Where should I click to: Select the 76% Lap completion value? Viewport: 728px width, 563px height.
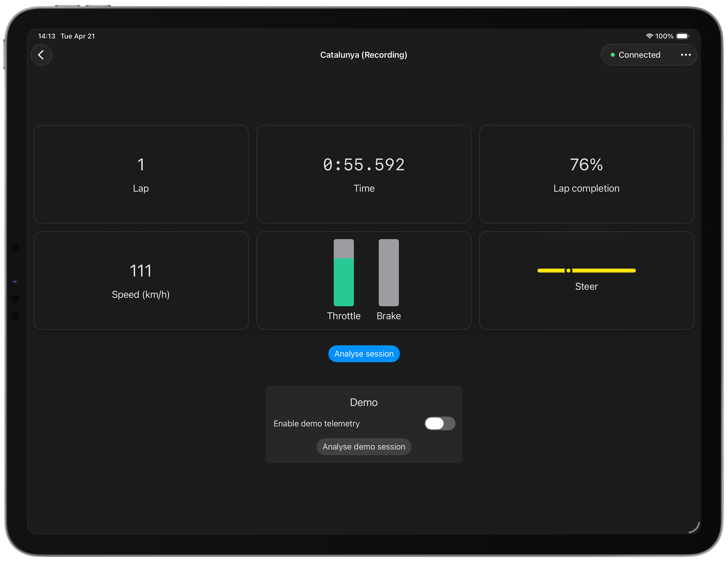pos(586,164)
